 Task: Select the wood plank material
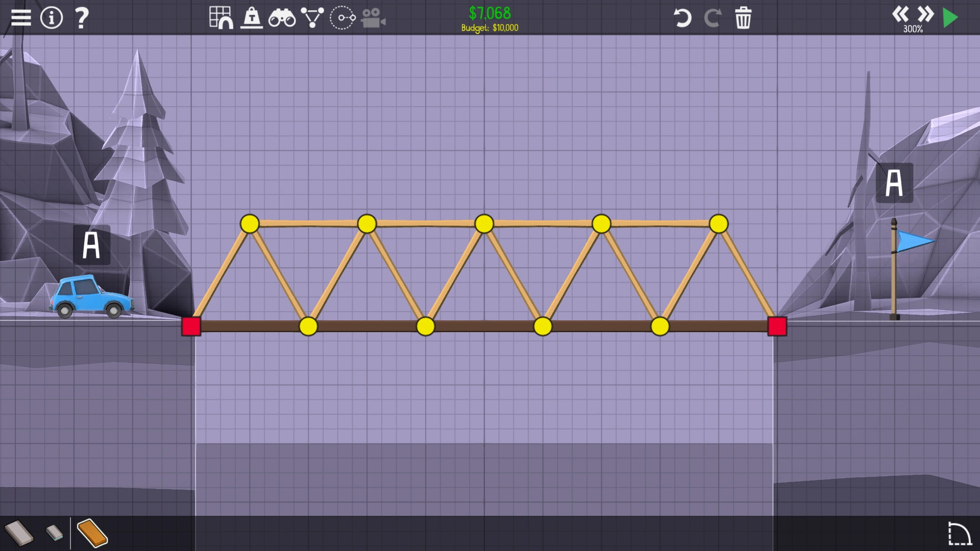[x=92, y=533]
